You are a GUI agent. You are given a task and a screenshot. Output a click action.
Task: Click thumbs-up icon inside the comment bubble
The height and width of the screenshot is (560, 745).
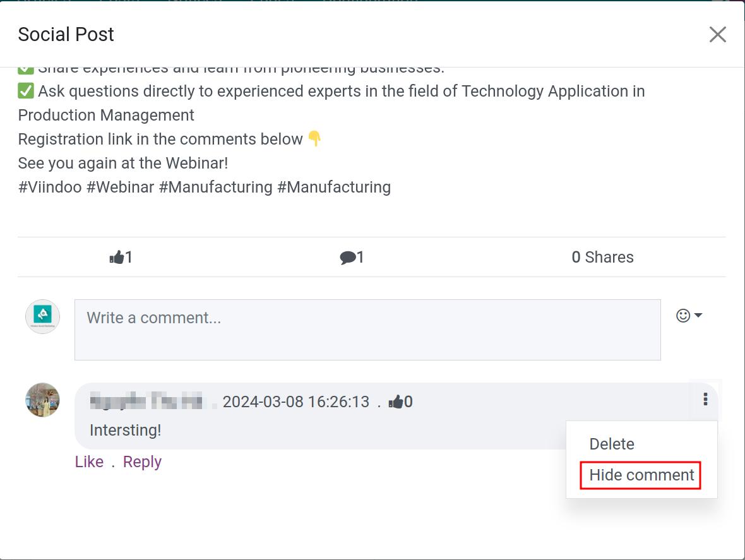[396, 402]
